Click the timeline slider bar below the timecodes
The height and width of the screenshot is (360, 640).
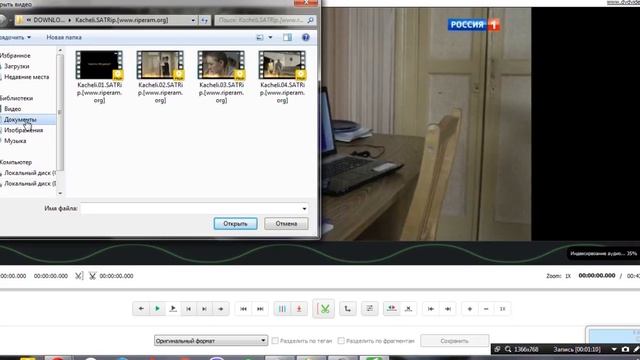tap(320, 289)
